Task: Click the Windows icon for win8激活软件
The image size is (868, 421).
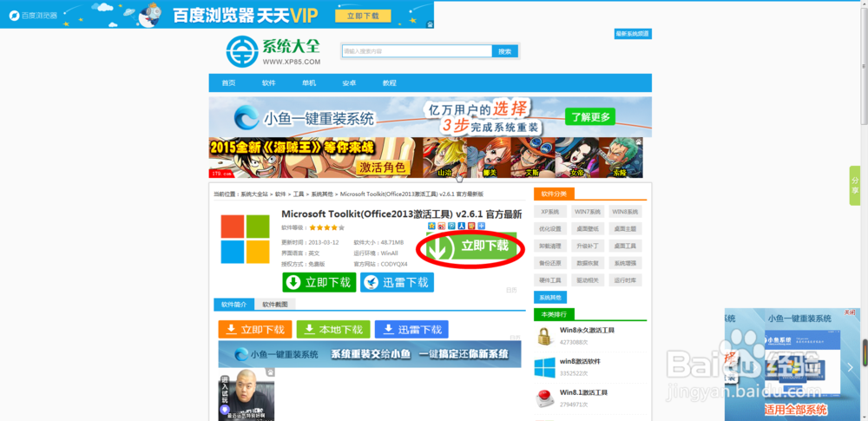Action: 545,367
